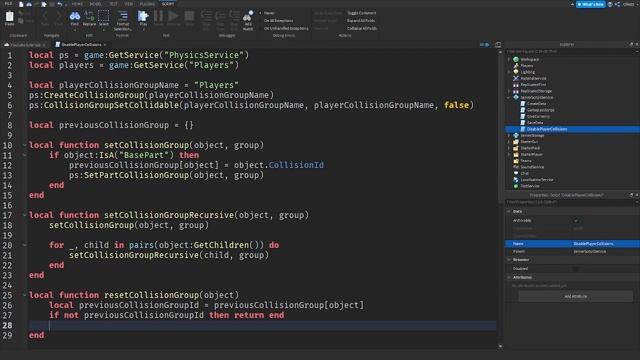The width and height of the screenshot is (640, 360).
Task: Open the FILE menu
Action: [x=8, y=4]
